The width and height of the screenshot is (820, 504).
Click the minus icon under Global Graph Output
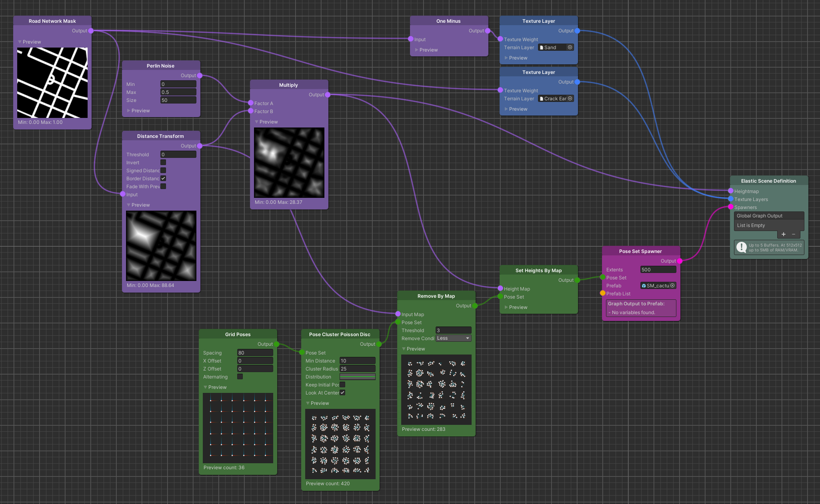794,234
